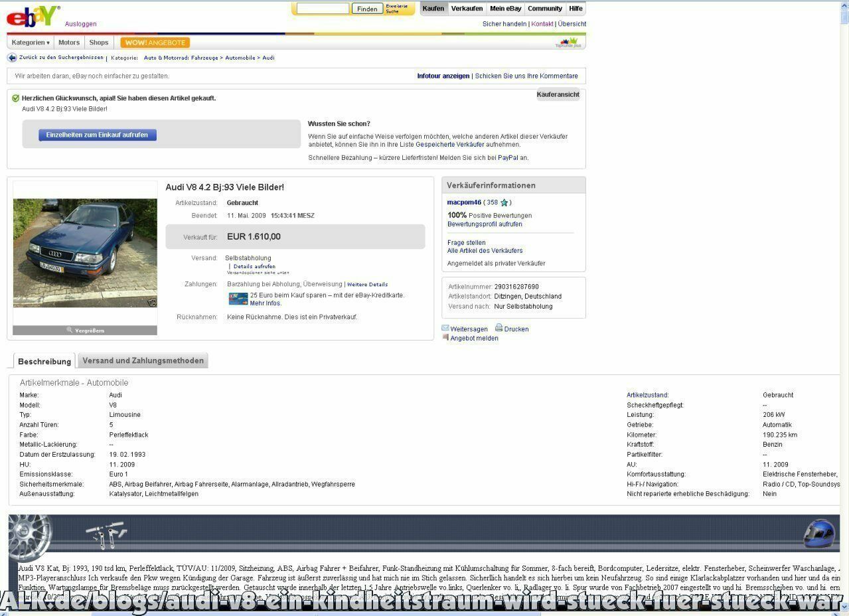
Task: Click the Angebot melden flag icon
Action: pos(445,337)
